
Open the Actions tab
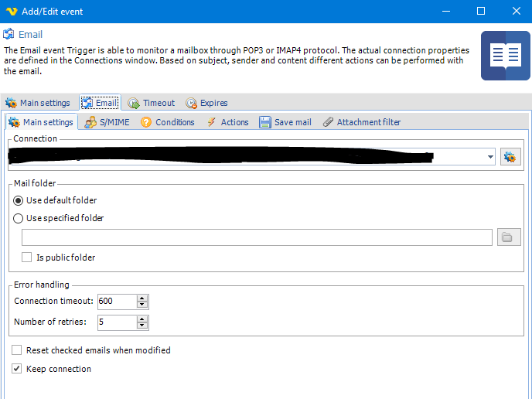pyautogui.click(x=227, y=122)
